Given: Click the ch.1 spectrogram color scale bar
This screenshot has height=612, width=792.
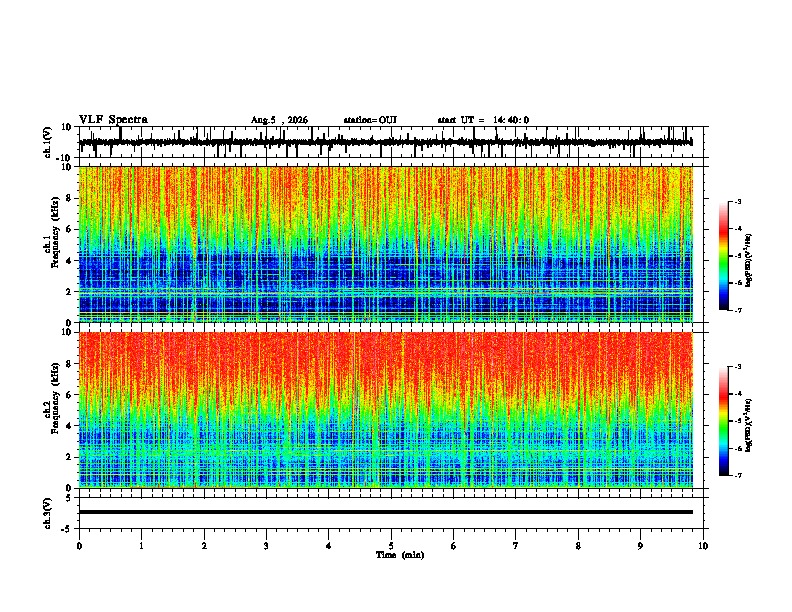Looking at the screenshot, I should (x=724, y=256).
